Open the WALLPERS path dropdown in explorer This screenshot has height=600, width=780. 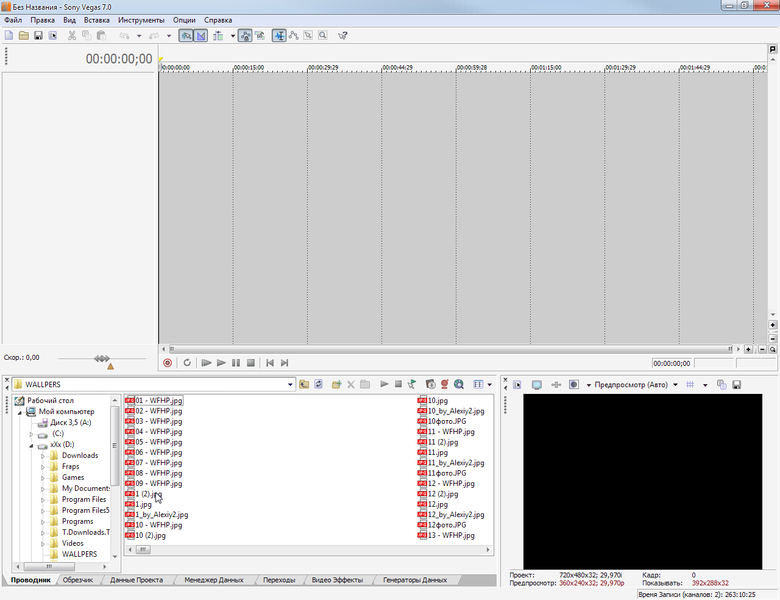pyautogui.click(x=290, y=385)
